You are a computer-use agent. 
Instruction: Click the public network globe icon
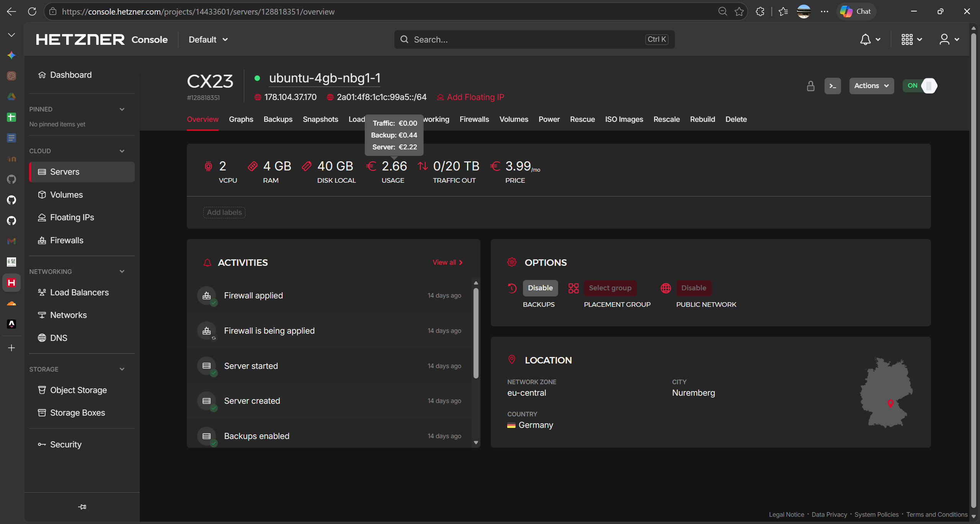click(666, 288)
